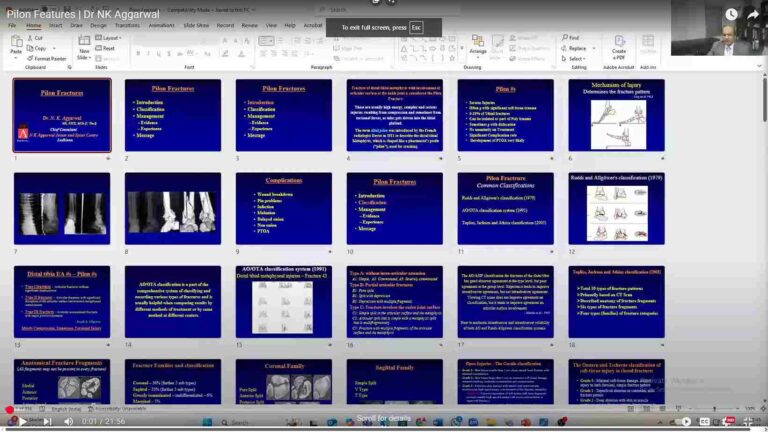Click the Share arrow icon

(x=752, y=15)
